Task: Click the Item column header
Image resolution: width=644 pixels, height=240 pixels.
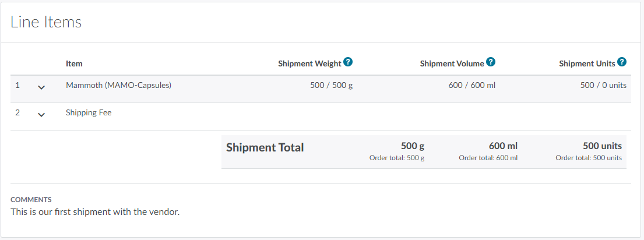Action: pyautogui.click(x=74, y=63)
